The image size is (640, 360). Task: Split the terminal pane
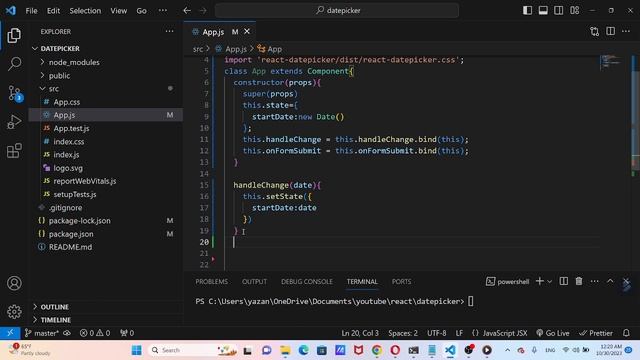tap(564, 281)
